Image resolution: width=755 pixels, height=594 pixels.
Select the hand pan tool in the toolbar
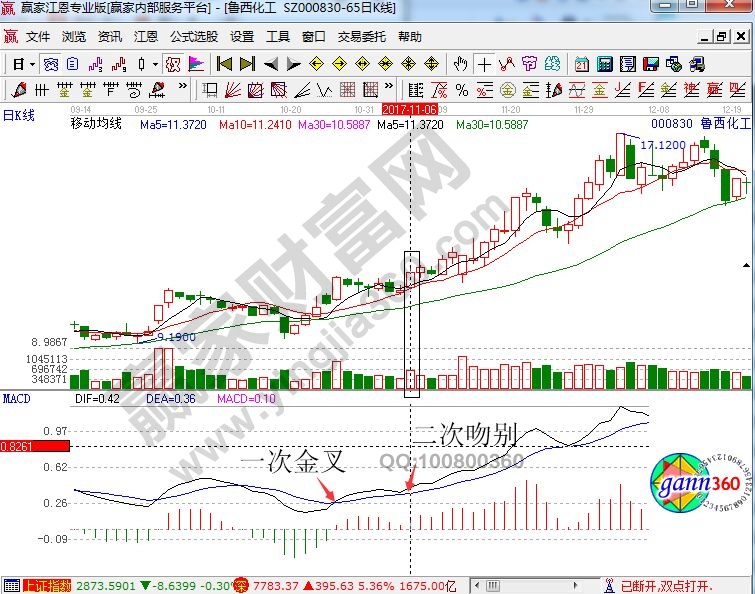coord(460,64)
